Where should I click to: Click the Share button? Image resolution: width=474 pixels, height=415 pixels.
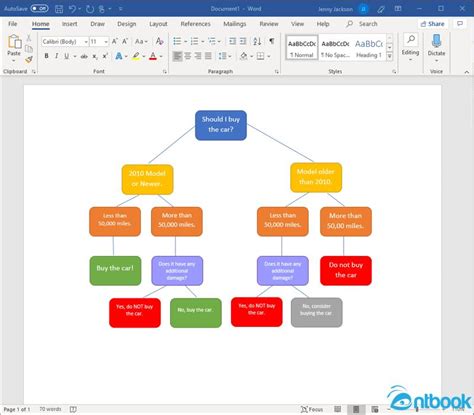point(432,24)
